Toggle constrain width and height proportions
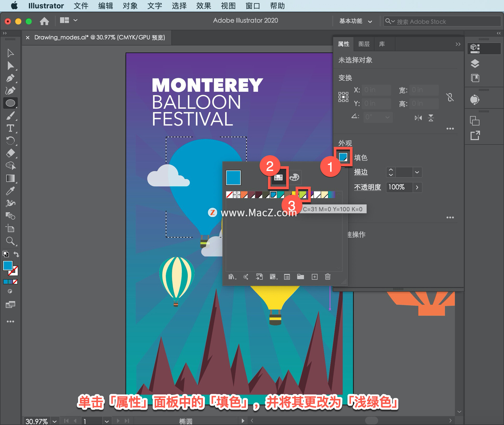The image size is (504, 425). [450, 97]
